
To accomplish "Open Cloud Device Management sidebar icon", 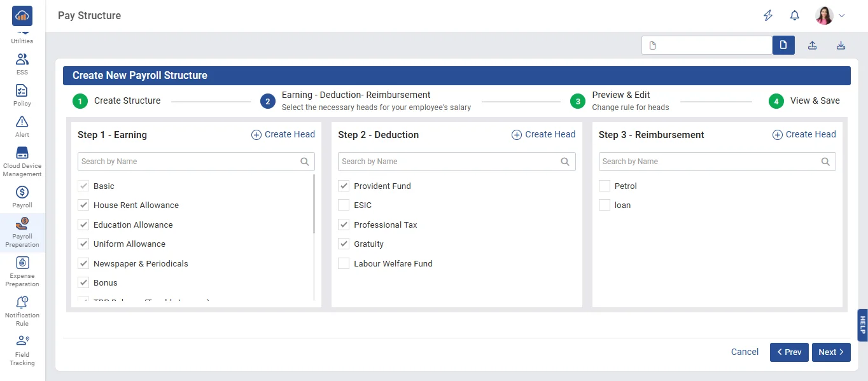I will pyautogui.click(x=22, y=161).
